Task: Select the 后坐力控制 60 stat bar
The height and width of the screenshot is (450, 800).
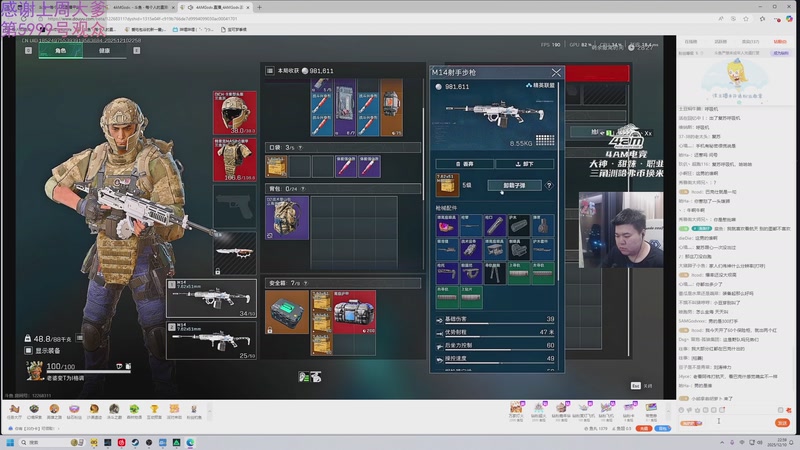Action: (495, 346)
